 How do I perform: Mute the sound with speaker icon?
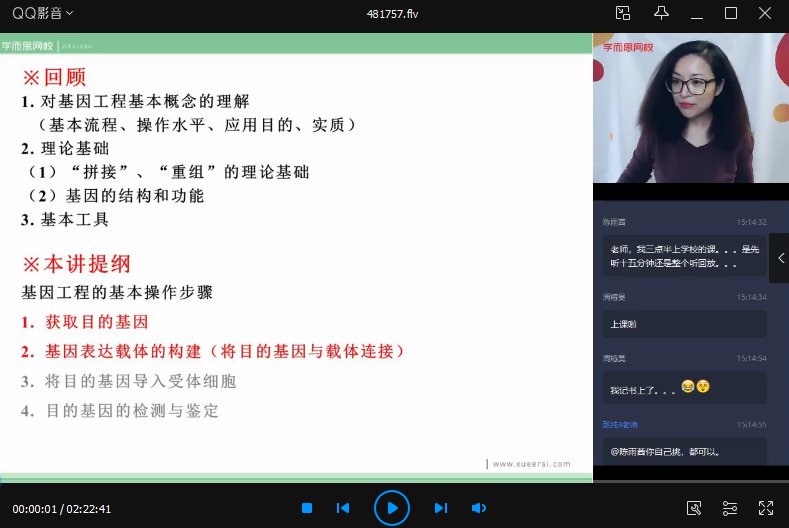click(478, 508)
